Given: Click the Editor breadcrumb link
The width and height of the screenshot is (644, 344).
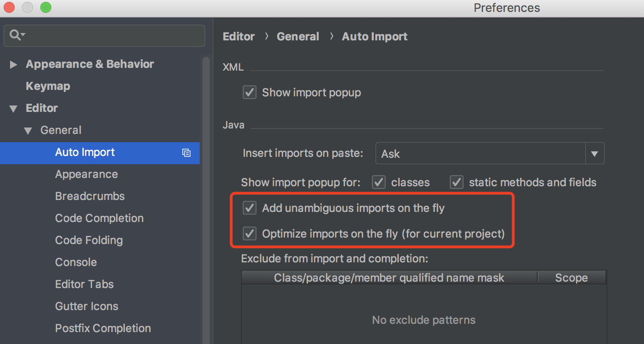Looking at the screenshot, I should click(x=239, y=36).
